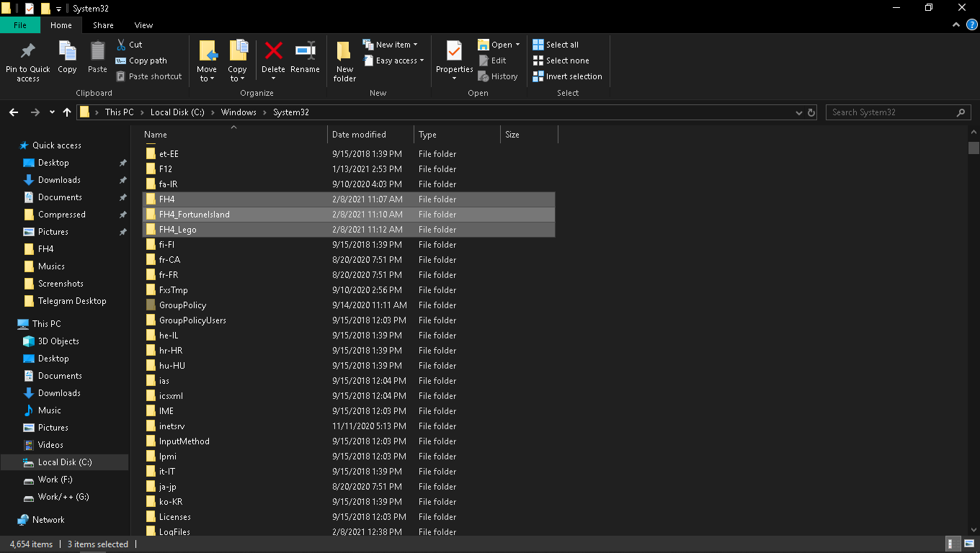Create a New folder from the ribbon
The image size is (980, 553).
pos(344,52)
